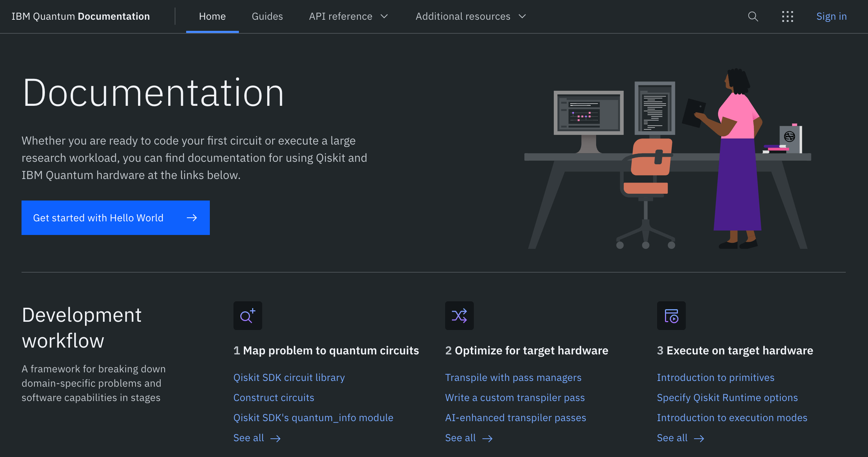Image resolution: width=868 pixels, height=457 pixels.
Task: Open the Additional resources menu label
Action: (x=463, y=17)
